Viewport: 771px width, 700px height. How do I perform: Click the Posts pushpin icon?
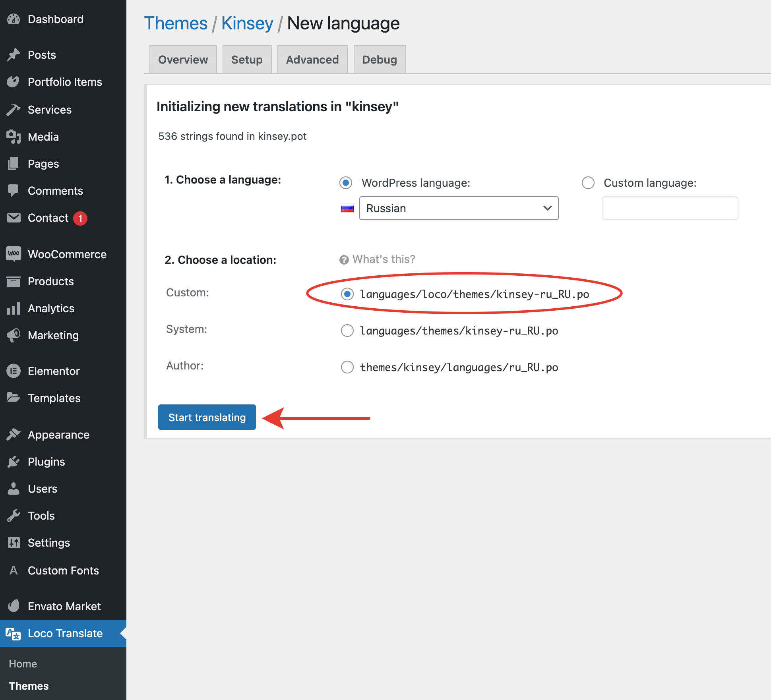tap(14, 55)
